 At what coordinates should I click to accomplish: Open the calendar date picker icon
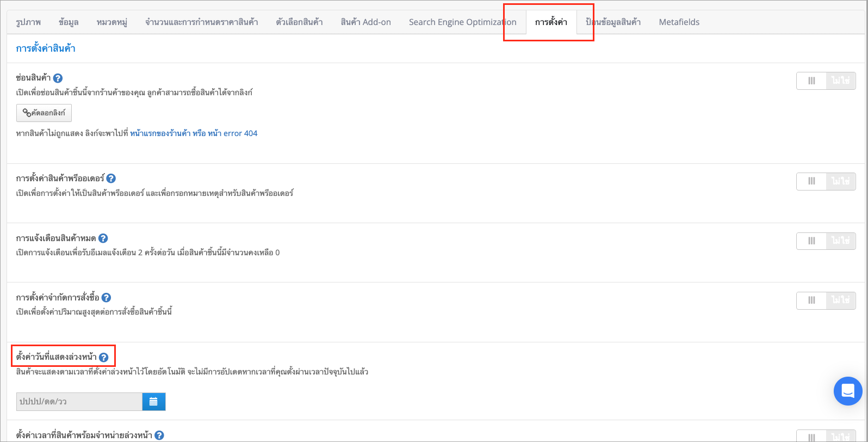(154, 402)
